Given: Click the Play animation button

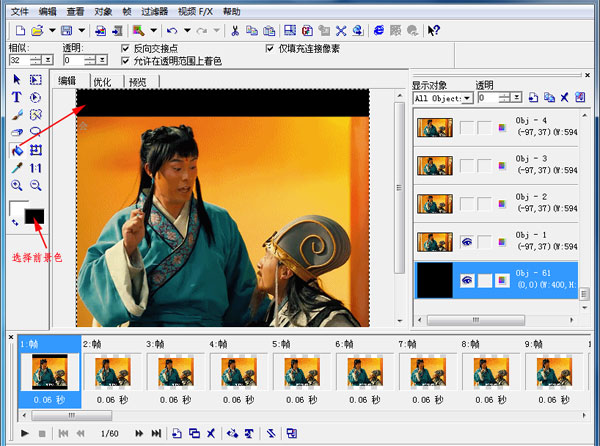Looking at the screenshot, I should coord(25,433).
